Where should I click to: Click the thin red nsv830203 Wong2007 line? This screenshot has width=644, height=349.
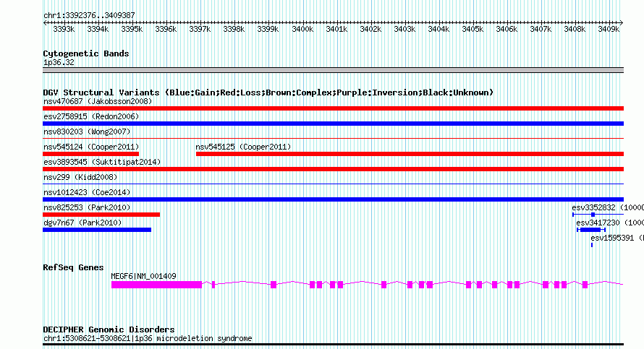333,139
